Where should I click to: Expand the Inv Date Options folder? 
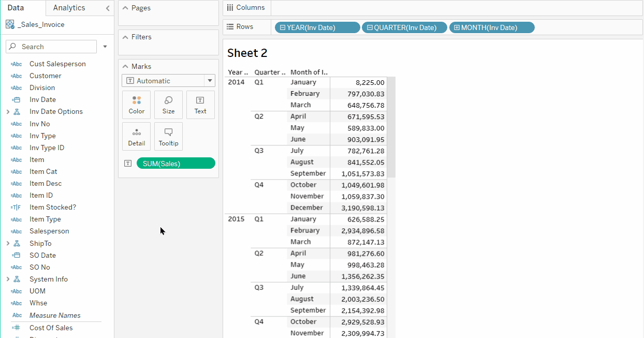point(8,112)
